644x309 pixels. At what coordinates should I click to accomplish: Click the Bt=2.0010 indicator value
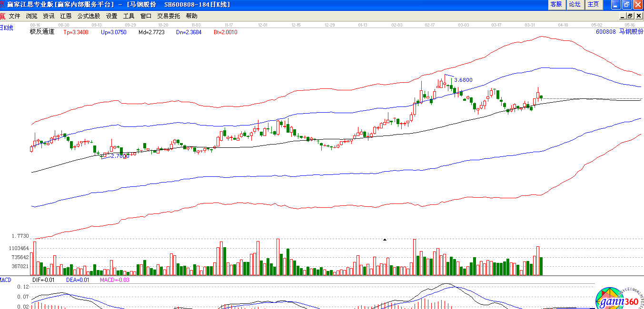(x=225, y=32)
